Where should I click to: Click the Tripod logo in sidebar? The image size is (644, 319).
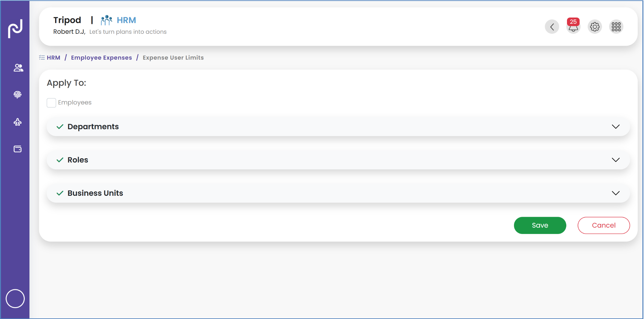coord(15,29)
